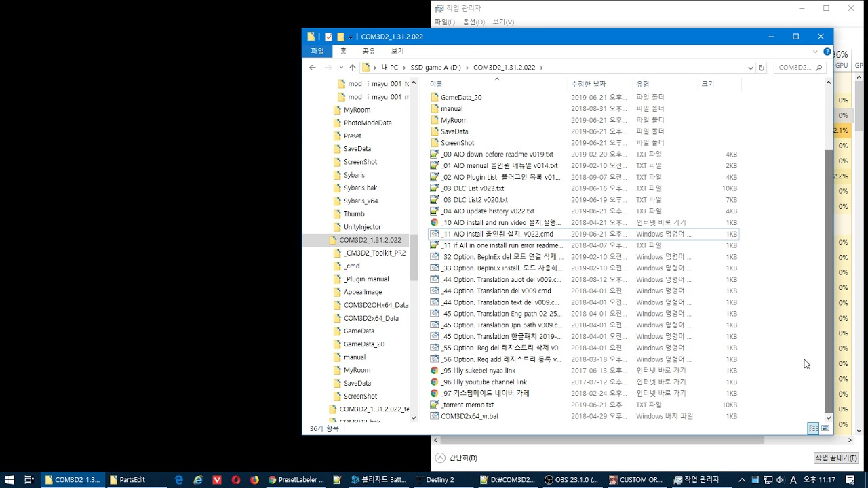Open address bar history dropdown

751,68
